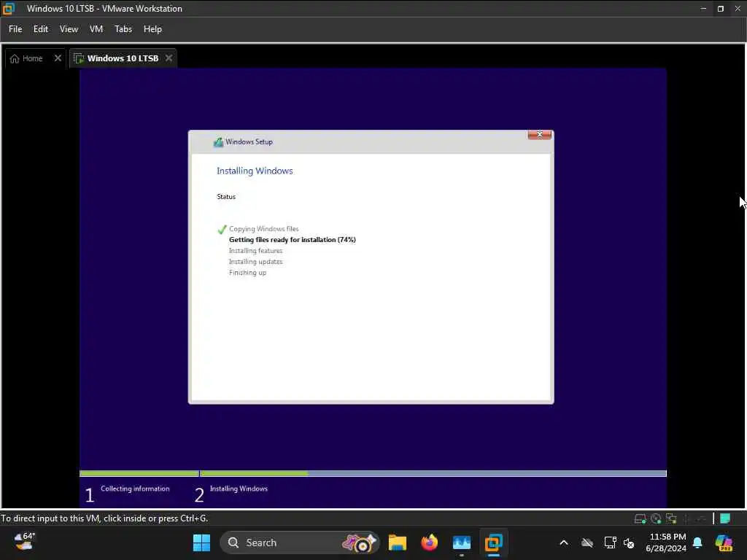Viewport: 747px width, 560px height.
Task: Click the OneDrive cloud tray icon
Action: click(x=587, y=542)
